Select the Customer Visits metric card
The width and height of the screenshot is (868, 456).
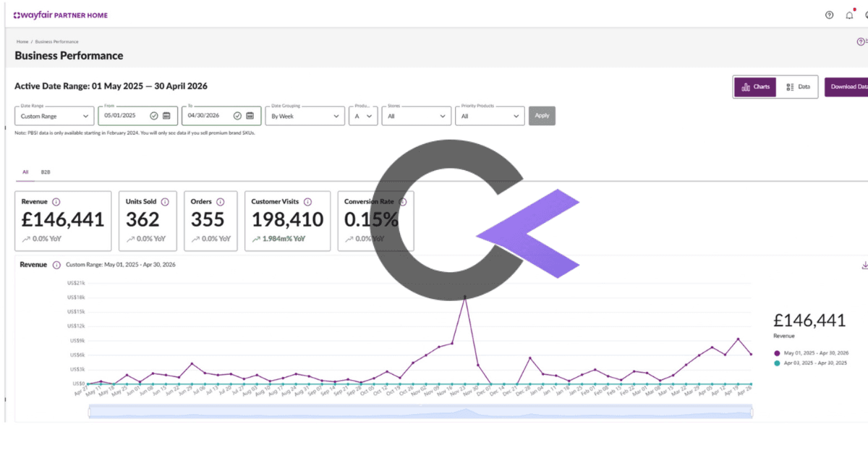click(x=288, y=221)
